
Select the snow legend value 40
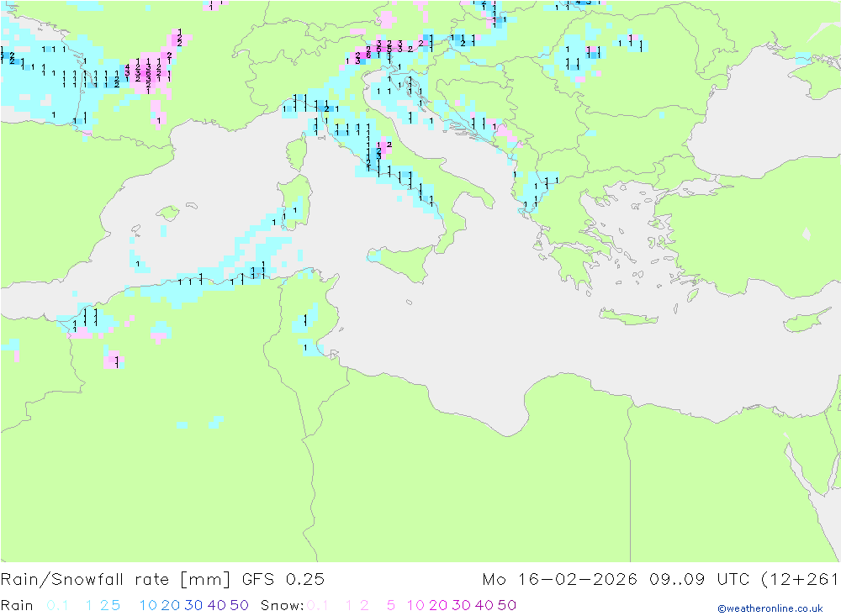[x=484, y=605]
